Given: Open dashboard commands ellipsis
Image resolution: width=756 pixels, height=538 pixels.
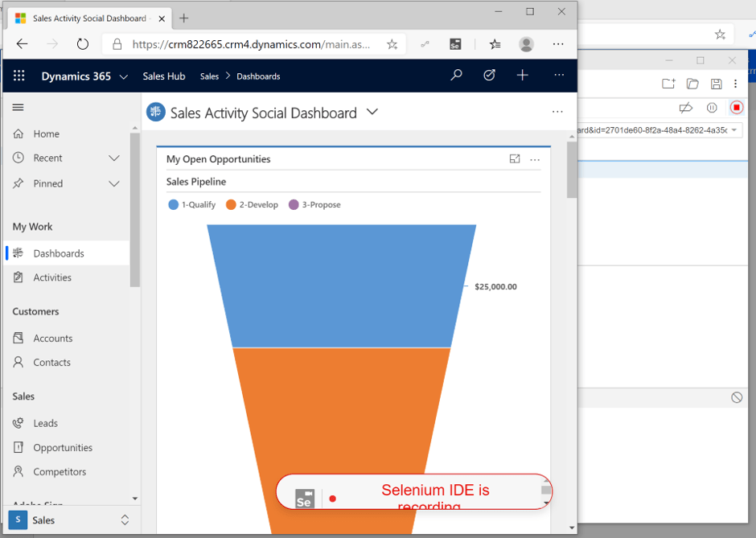Looking at the screenshot, I should point(557,111).
